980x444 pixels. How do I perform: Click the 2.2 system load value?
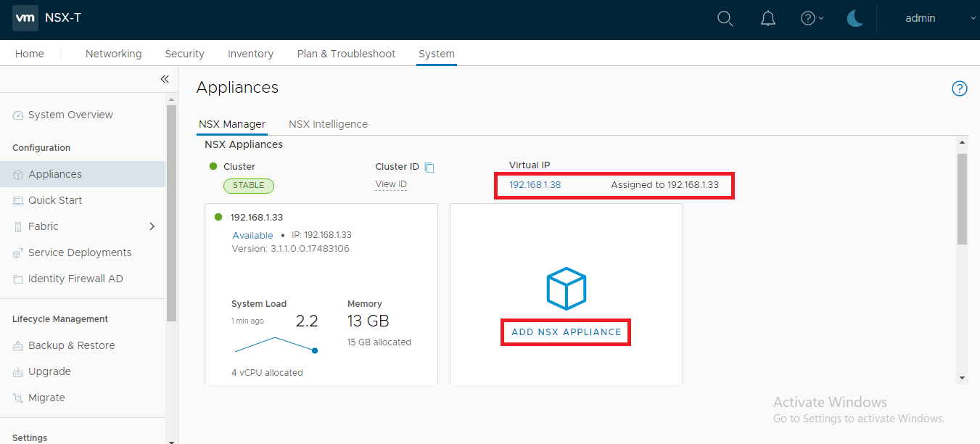tap(306, 321)
